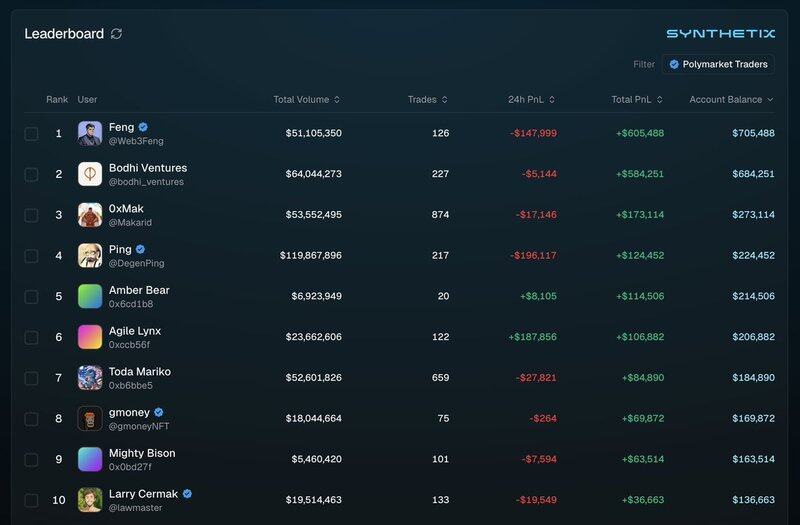The image size is (800, 525).
Task: Sort by Total PnL column header
Action: [x=637, y=100]
